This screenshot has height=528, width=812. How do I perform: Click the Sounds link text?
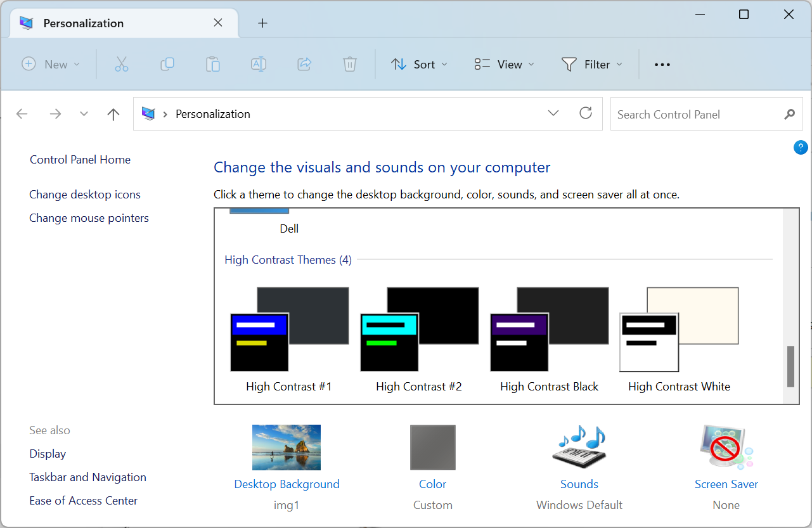(579, 484)
